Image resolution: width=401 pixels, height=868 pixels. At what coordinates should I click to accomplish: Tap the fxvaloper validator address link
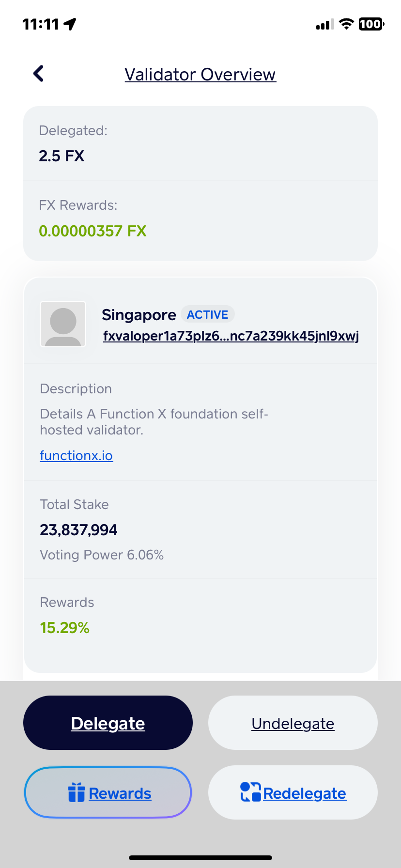[x=231, y=336]
